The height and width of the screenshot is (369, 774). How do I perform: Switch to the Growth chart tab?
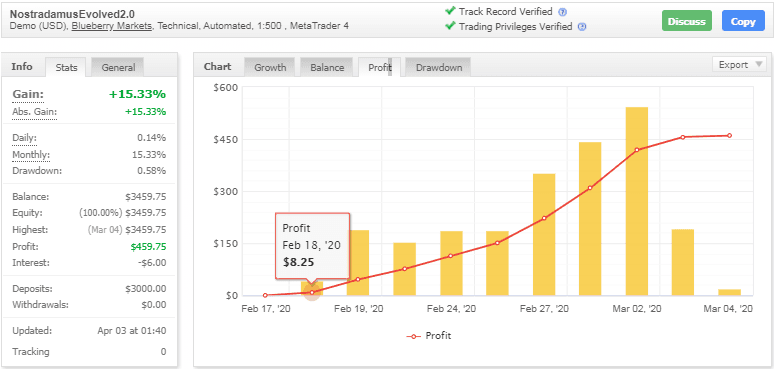click(x=270, y=68)
